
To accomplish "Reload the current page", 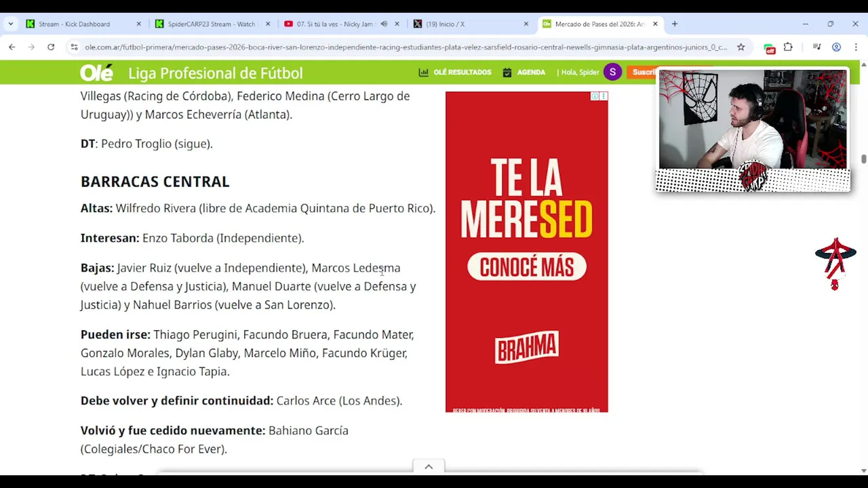I will tap(51, 47).
